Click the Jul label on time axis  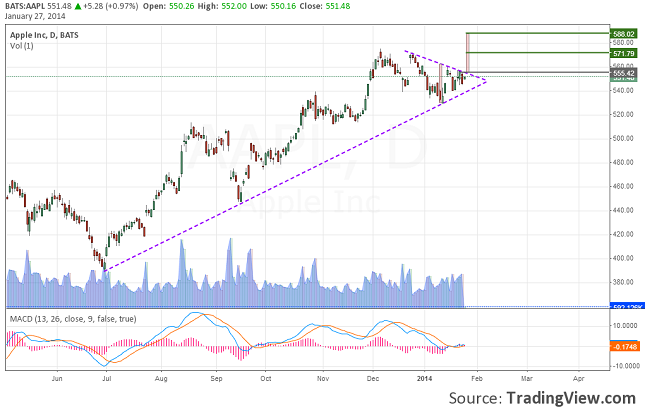tap(107, 378)
